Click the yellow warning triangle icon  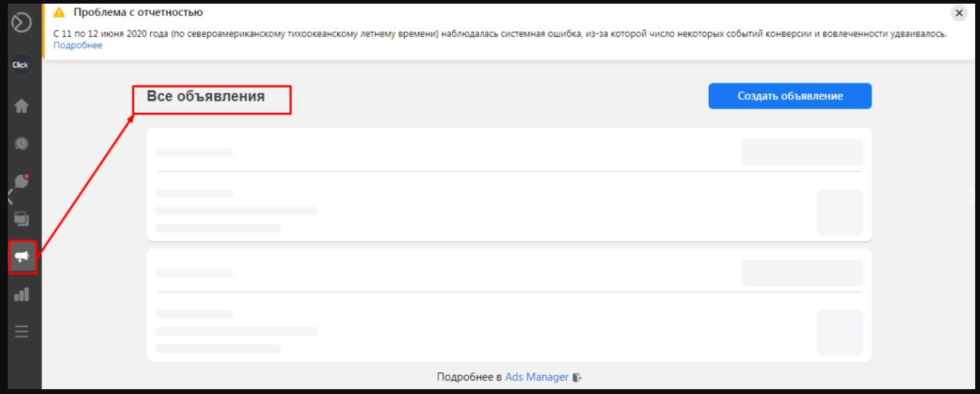59,13
